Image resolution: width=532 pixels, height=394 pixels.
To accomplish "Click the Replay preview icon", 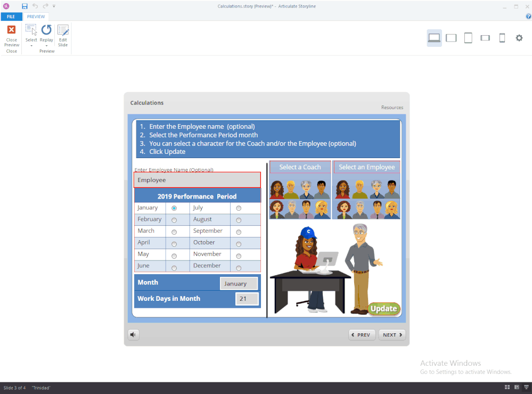I will click(46, 30).
